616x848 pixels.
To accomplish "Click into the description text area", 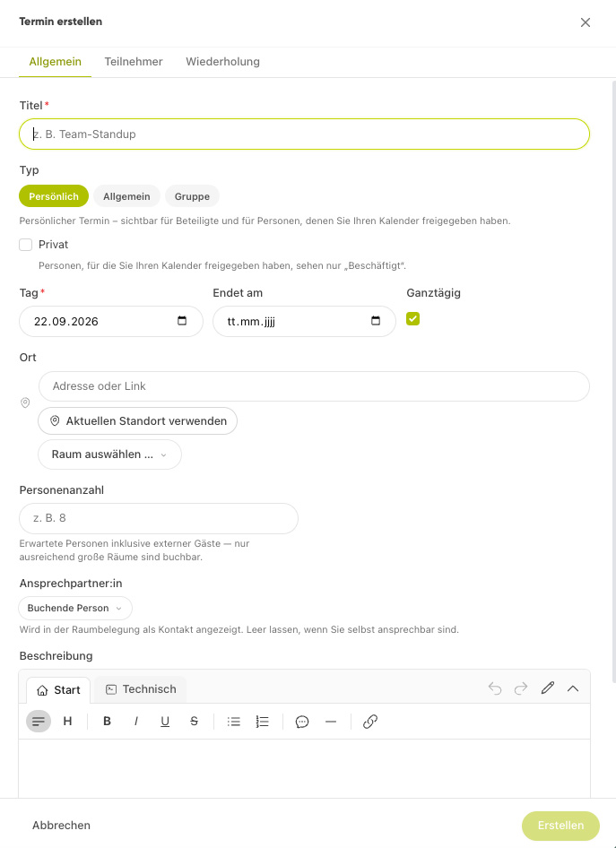I will point(304,768).
